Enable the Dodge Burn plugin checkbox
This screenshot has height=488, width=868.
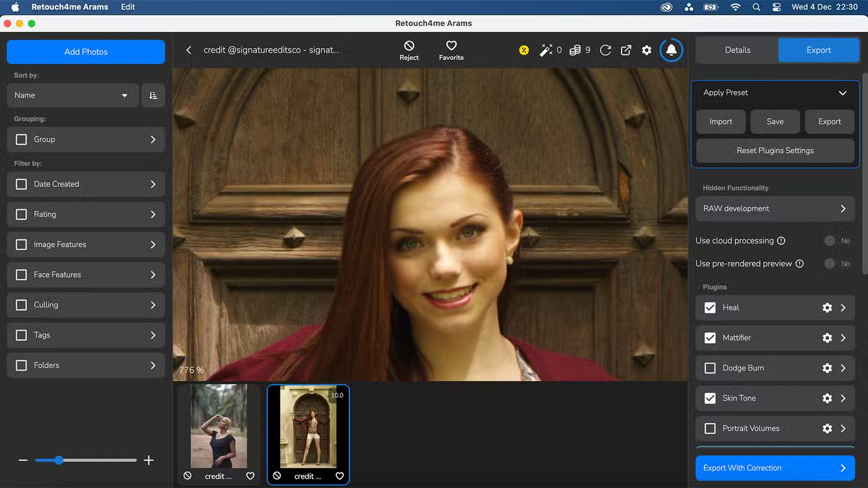pos(710,368)
